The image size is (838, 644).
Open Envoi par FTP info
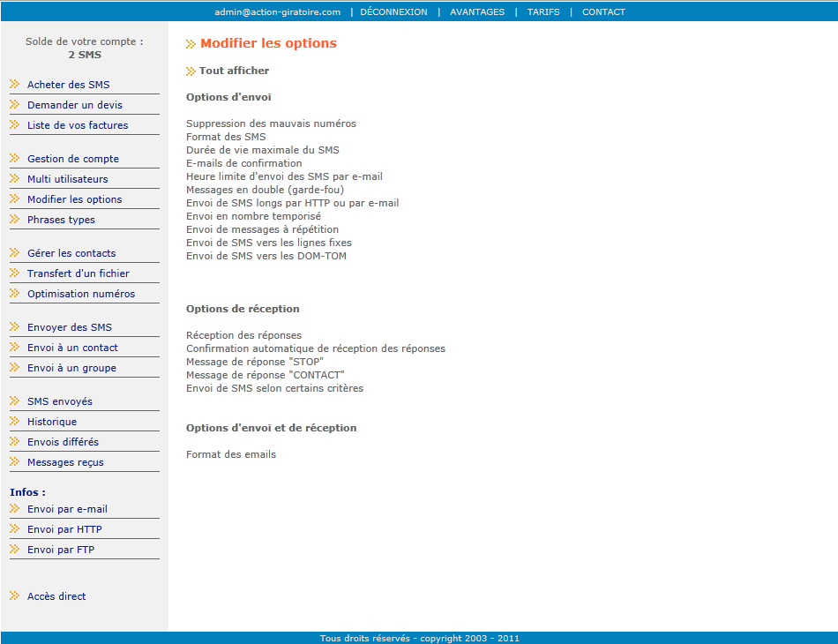click(x=61, y=550)
